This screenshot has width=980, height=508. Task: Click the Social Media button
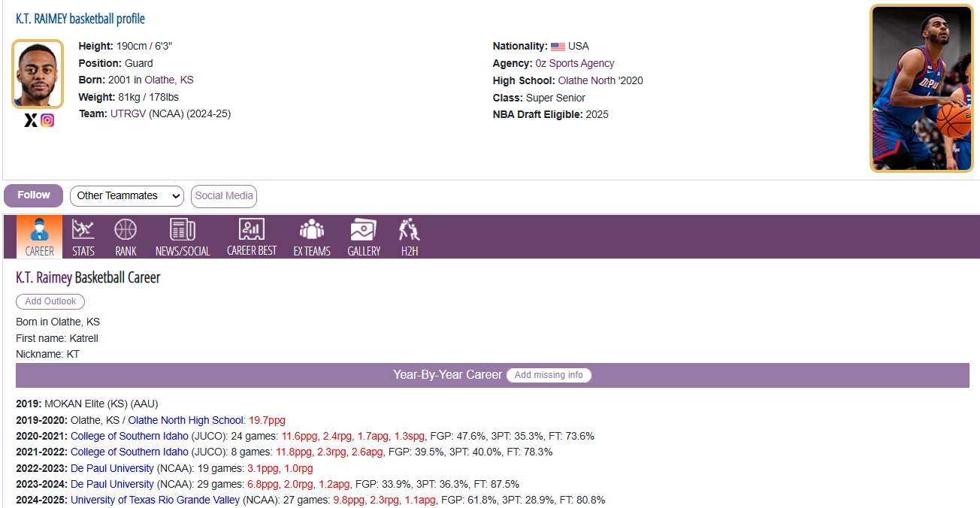tap(224, 196)
